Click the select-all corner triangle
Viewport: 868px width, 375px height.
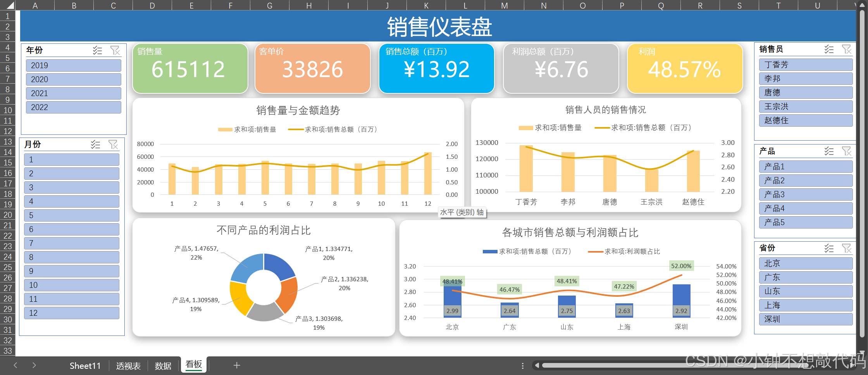10,5
